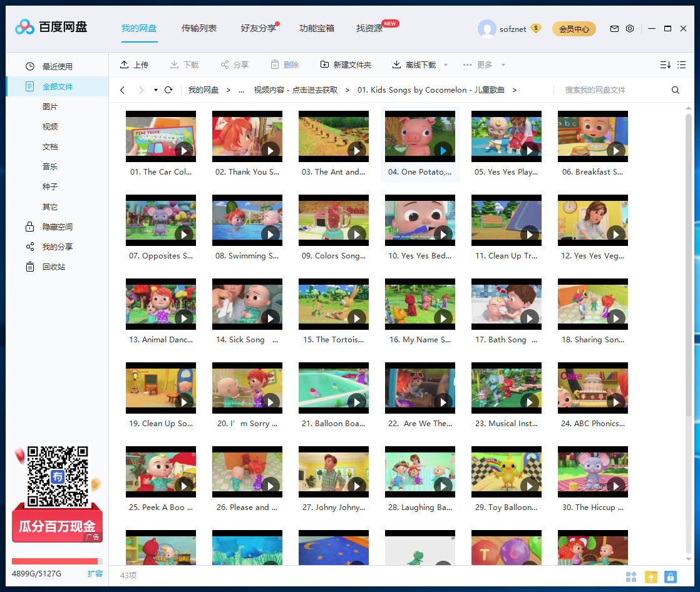The height and width of the screenshot is (592, 700).
Task: Open 找资源 find resources tab
Action: point(369,29)
